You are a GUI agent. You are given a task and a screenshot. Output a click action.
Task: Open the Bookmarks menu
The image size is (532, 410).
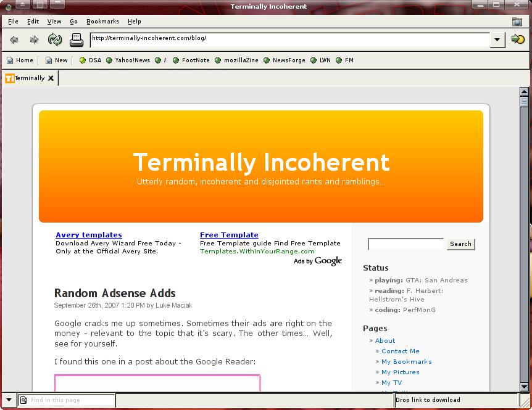(102, 22)
